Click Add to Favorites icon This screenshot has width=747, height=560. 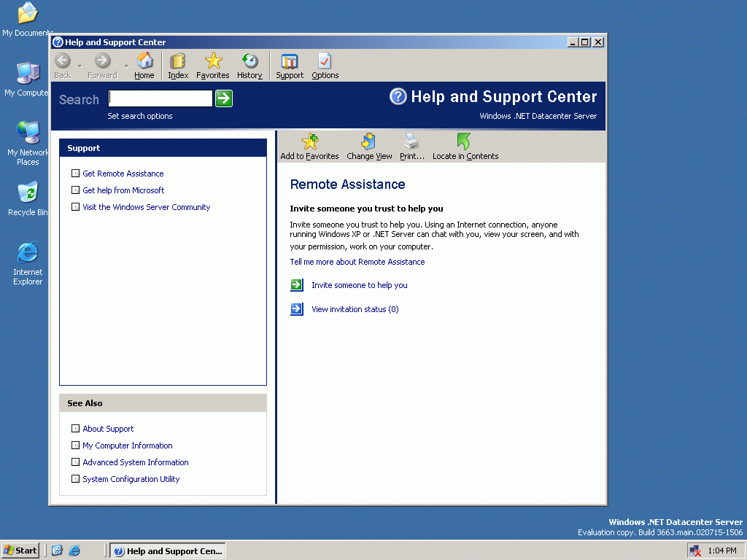(x=310, y=142)
